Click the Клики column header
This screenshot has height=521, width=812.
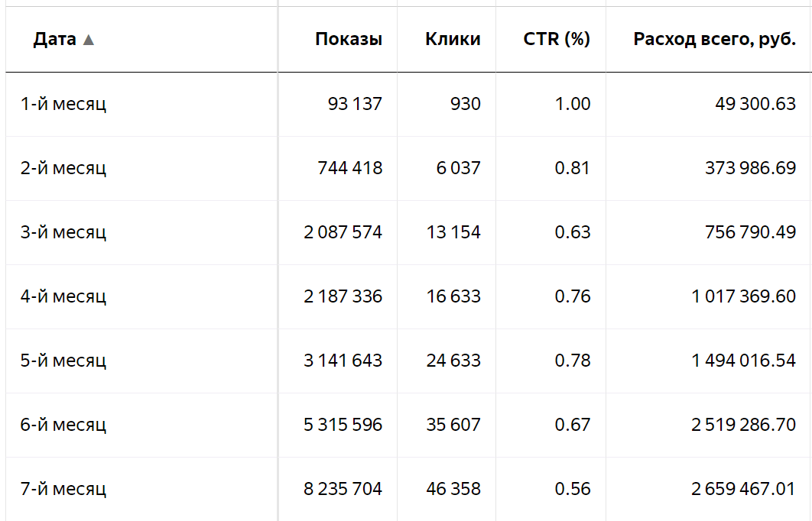coord(453,40)
